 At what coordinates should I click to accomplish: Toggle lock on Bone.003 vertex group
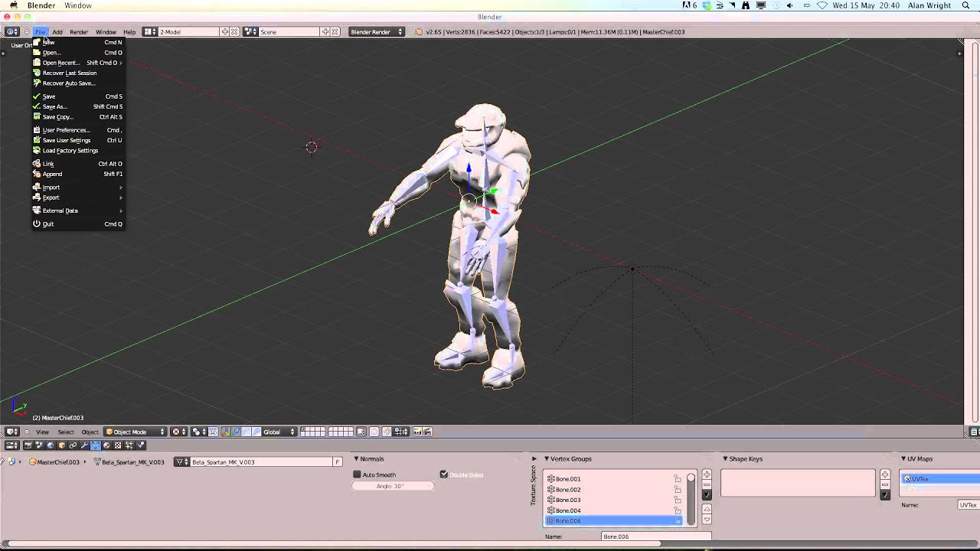(678, 500)
